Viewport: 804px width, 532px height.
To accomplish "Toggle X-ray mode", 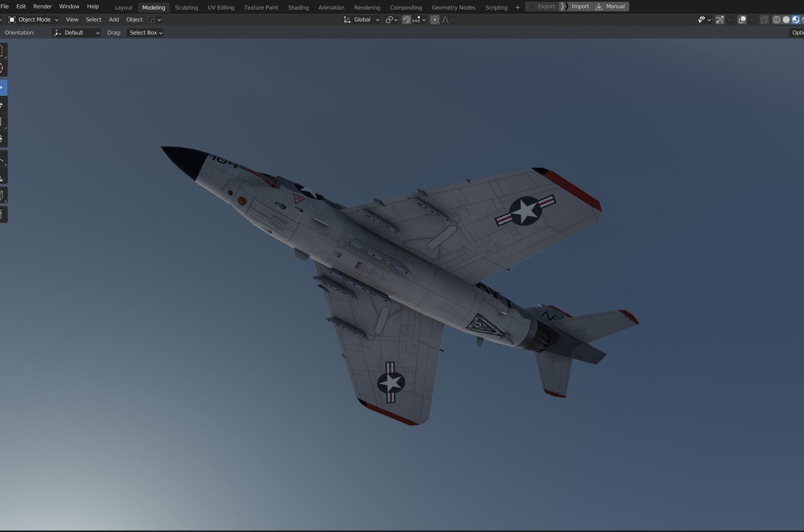I will click(764, 19).
